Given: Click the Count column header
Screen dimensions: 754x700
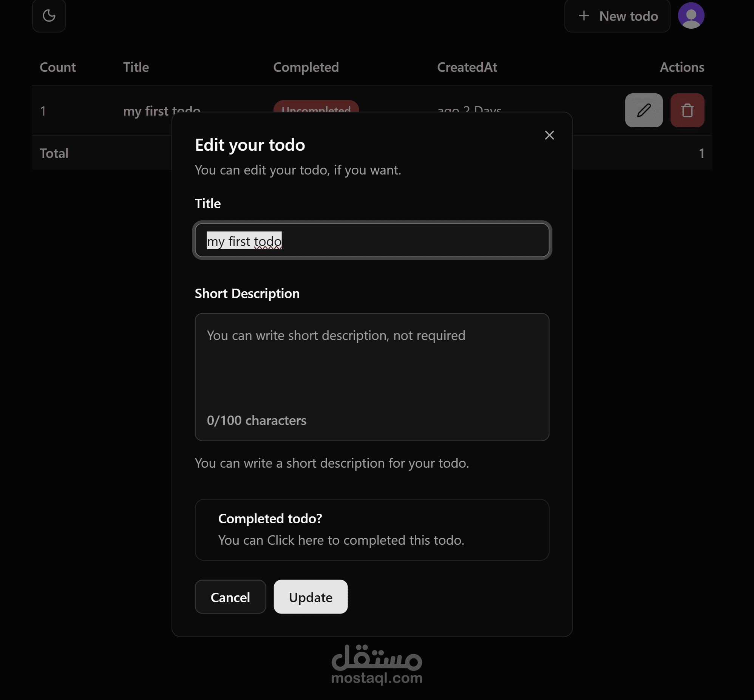Looking at the screenshot, I should tap(57, 67).
